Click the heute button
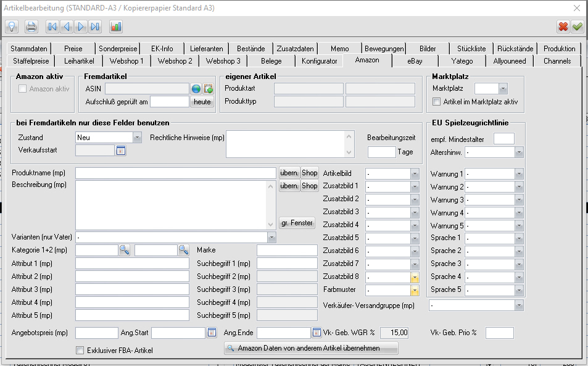The width and height of the screenshot is (588, 366). (x=202, y=102)
